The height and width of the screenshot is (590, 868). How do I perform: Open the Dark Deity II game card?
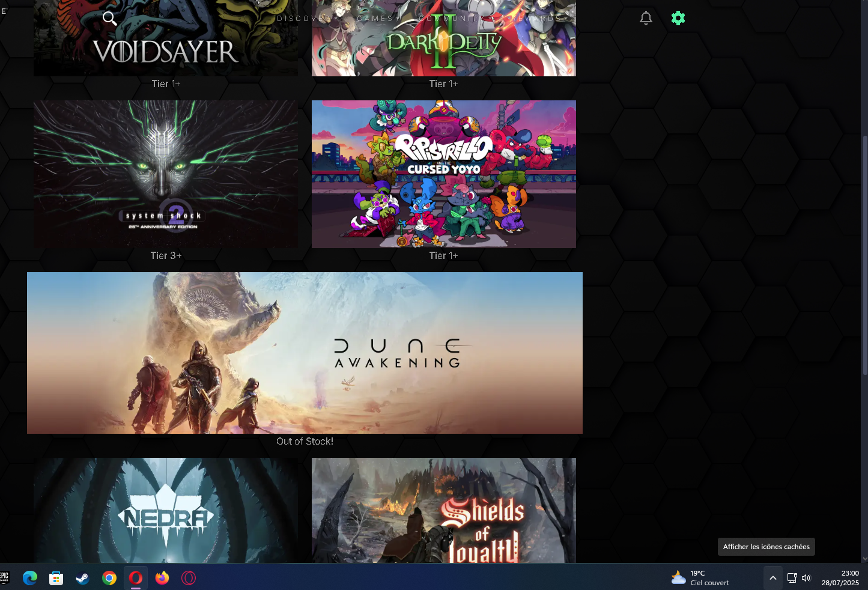444,38
